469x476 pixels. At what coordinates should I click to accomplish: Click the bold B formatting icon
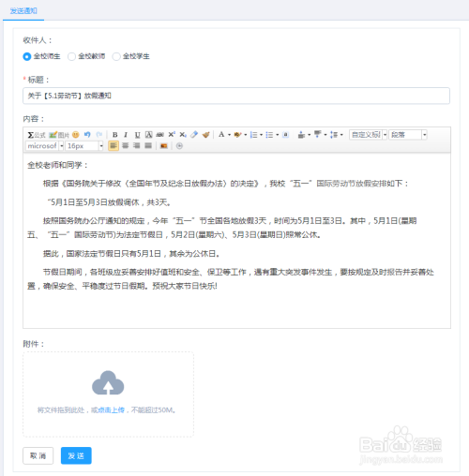pos(114,135)
